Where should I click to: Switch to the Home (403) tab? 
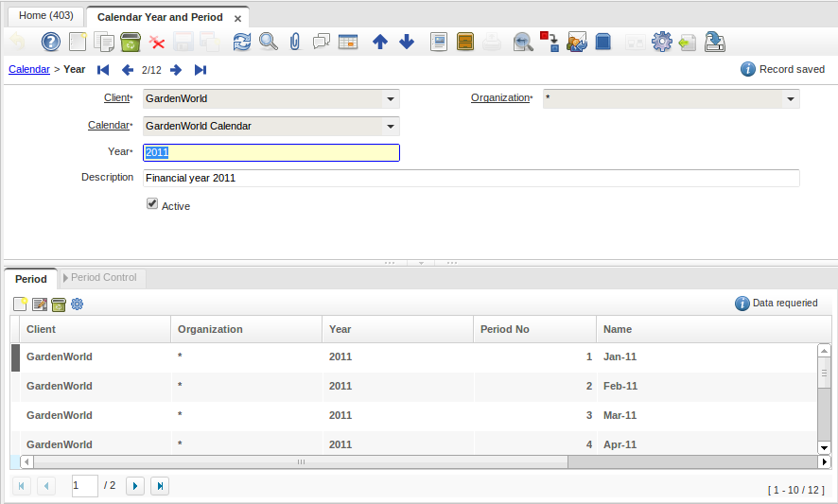(x=45, y=16)
